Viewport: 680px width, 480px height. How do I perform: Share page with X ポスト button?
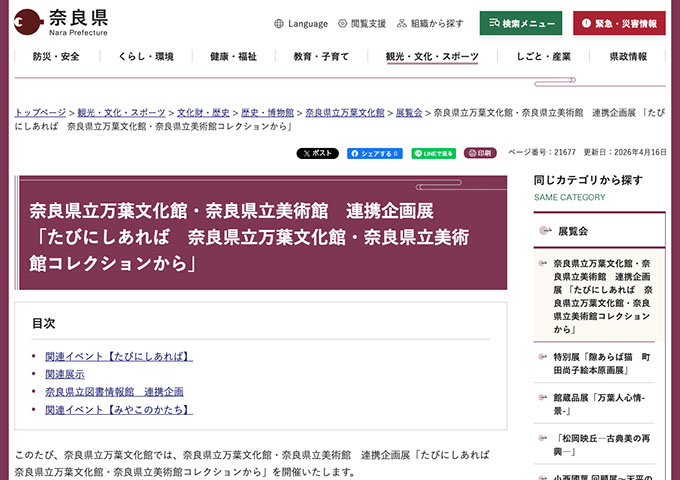[317, 153]
